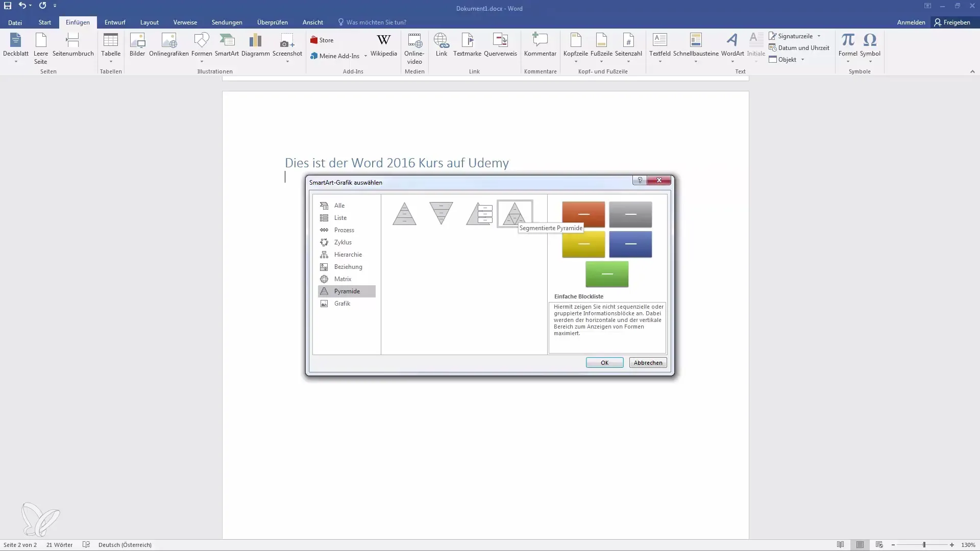Open the Formen shapes gallery
The height and width of the screenshot is (551, 980).
tap(202, 48)
